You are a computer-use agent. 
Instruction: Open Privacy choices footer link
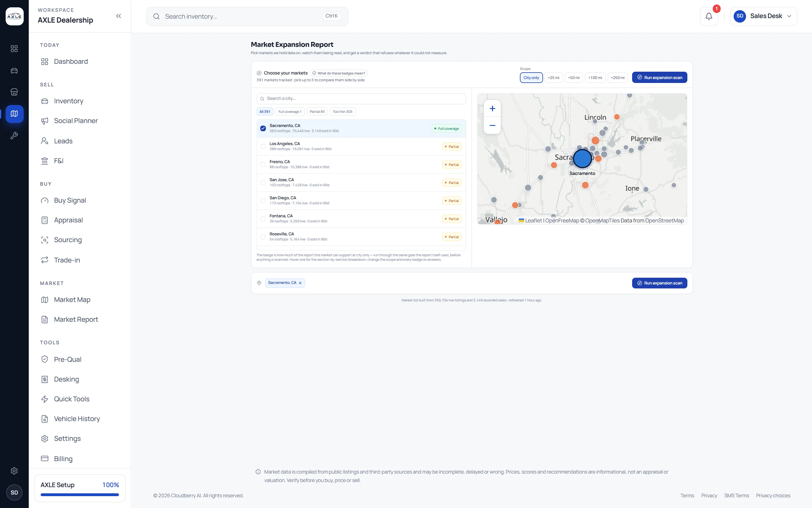(773, 496)
